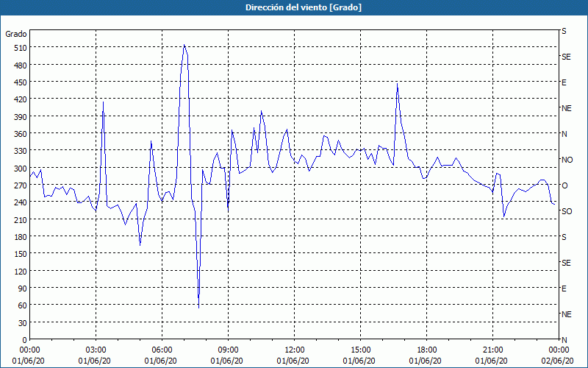
Task: Click the 'SO' compass label on right axis
Action: (567, 211)
